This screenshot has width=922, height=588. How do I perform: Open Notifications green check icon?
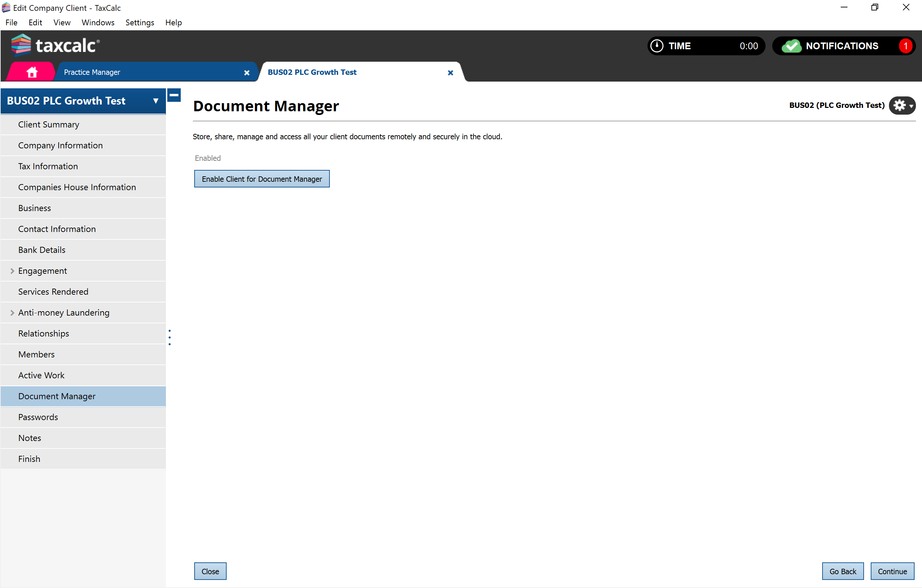[791, 46]
